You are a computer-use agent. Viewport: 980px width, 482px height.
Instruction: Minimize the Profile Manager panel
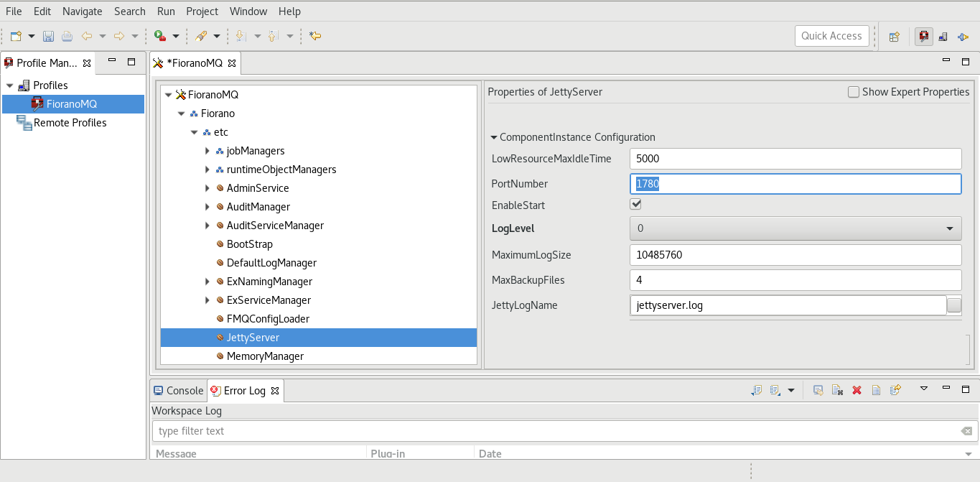tap(112, 62)
